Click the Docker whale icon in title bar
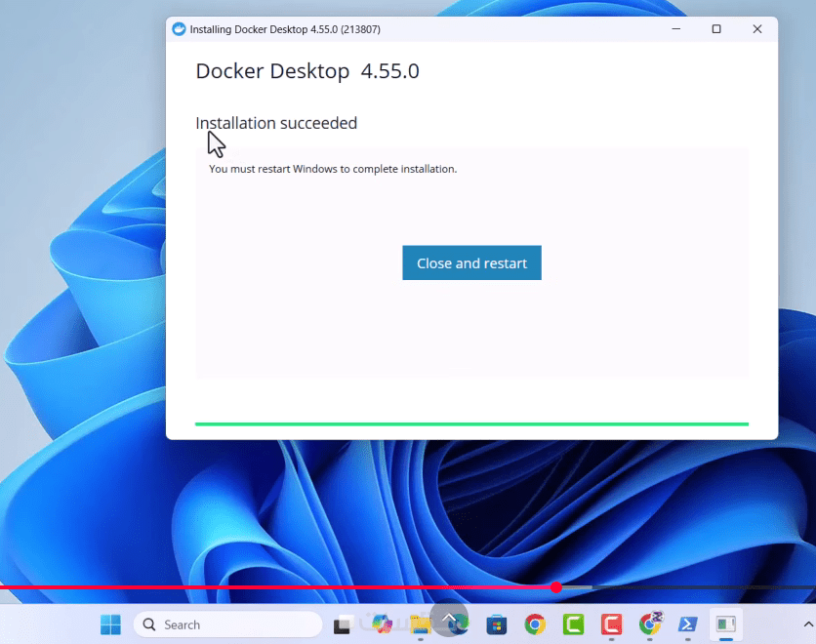The width and height of the screenshot is (816, 644). click(x=179, y=29)
